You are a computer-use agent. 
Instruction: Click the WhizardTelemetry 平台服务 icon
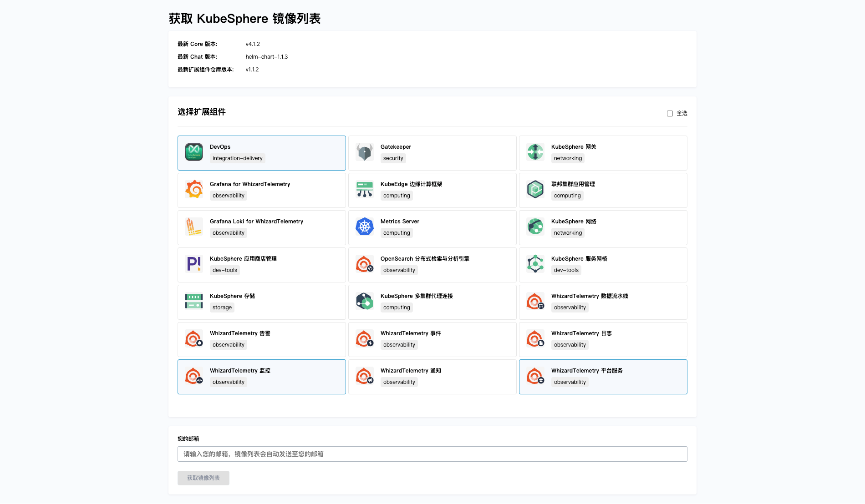pyautogui.click(x=535, y=376)
